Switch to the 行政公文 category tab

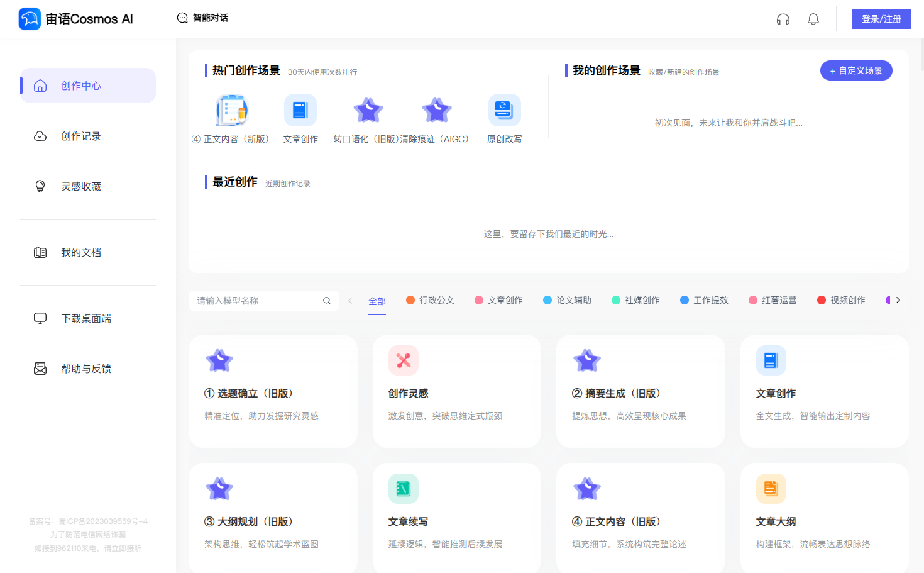point(430,300)
